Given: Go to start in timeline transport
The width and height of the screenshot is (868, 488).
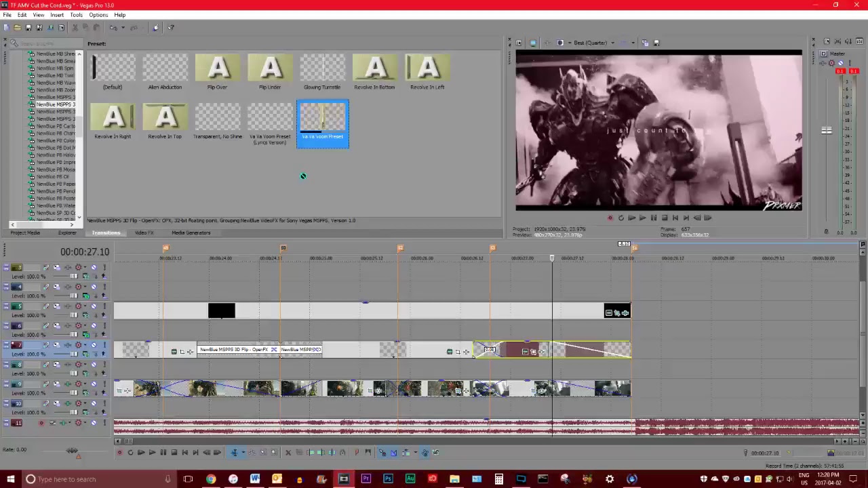Looking at the screenshot, I should [184, 453].
